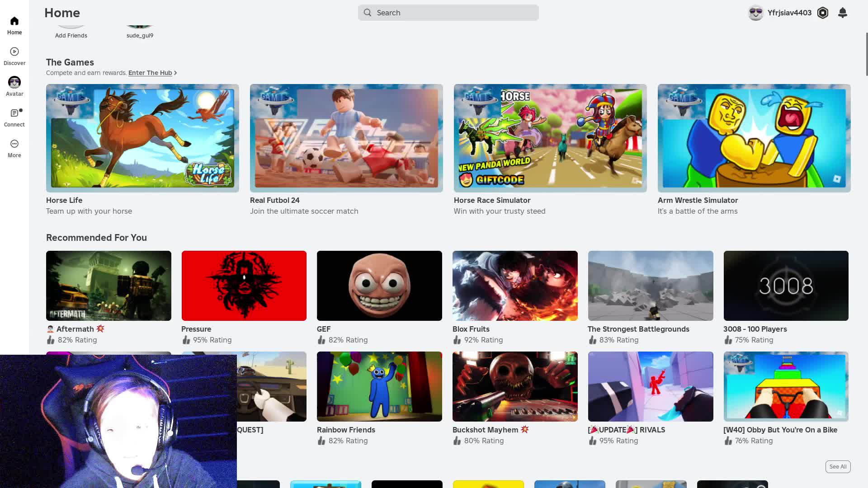
Task: Click the Home icon in sidebar
Action: coord(14,21)
